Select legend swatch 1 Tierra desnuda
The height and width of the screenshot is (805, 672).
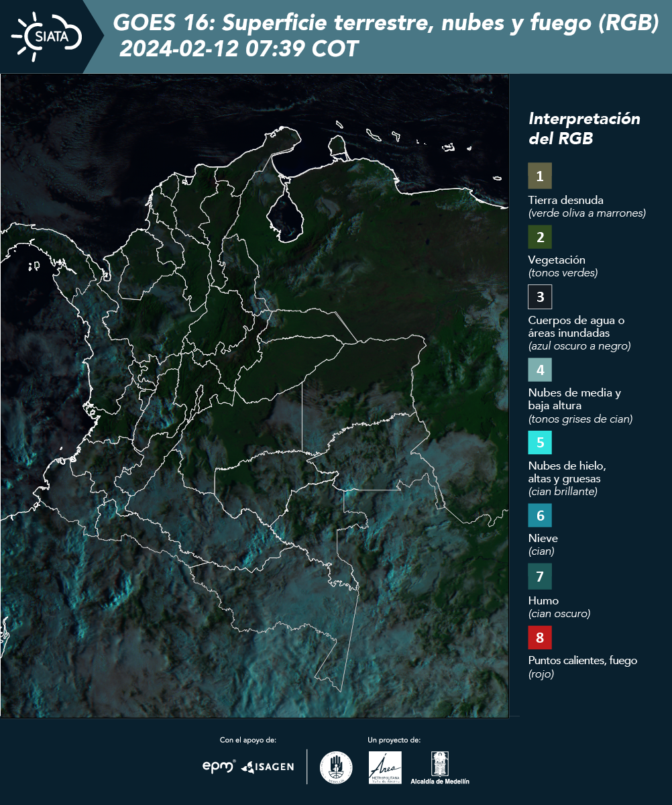point(540,176)
